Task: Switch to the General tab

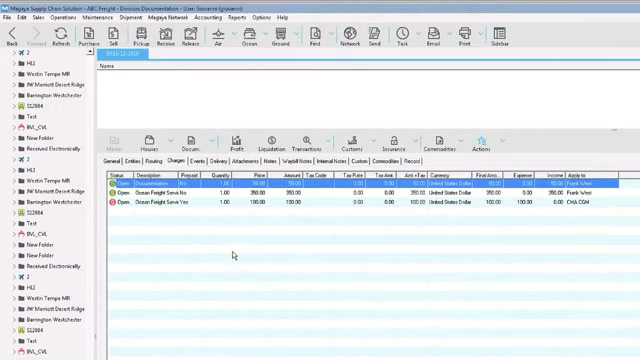Action: 111,161
